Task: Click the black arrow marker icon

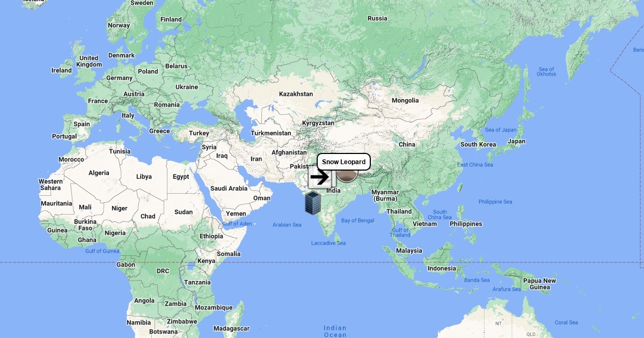Action: tap(320, 177)
